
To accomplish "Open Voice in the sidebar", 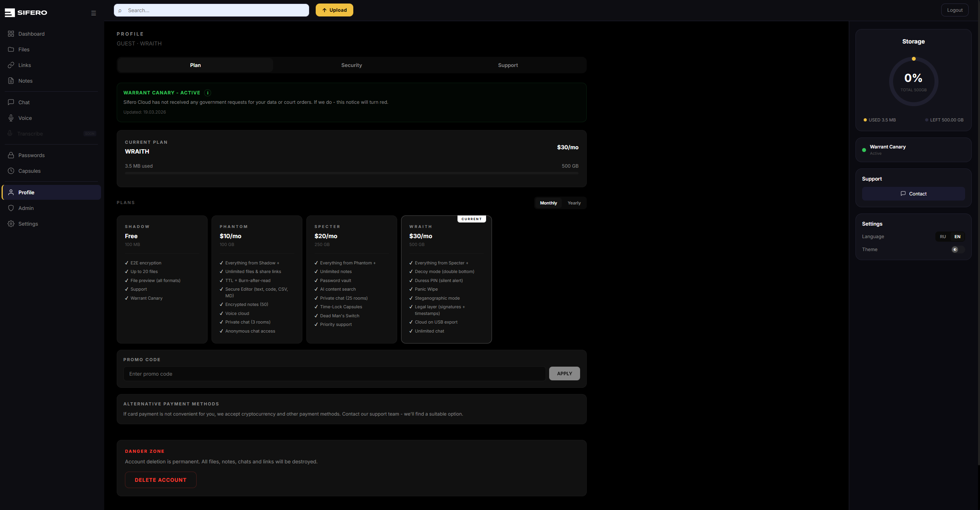I will point(25,118).
